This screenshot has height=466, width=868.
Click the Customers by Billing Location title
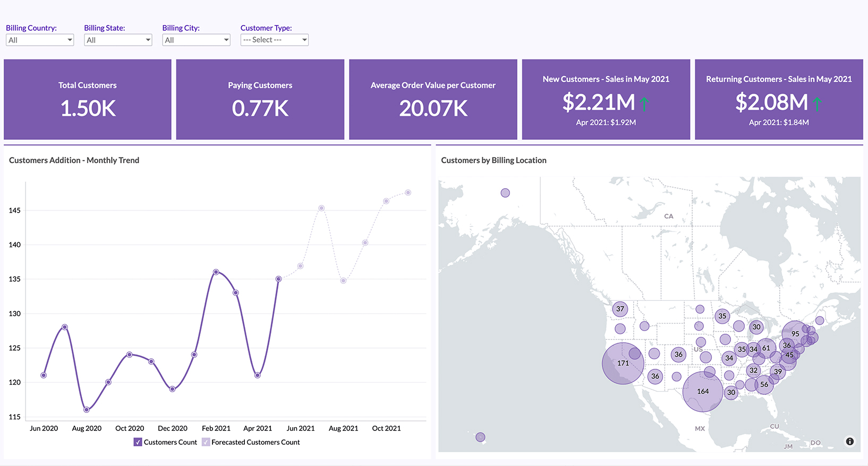[493, 160]
